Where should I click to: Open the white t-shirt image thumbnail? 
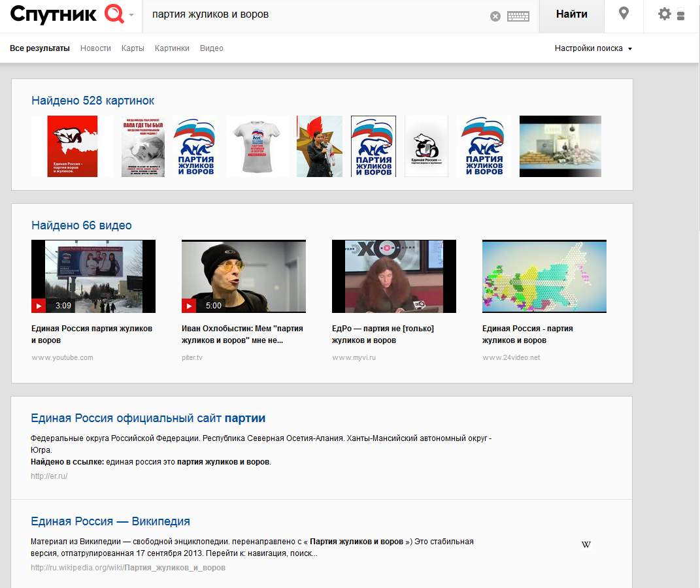click(256, 146)
